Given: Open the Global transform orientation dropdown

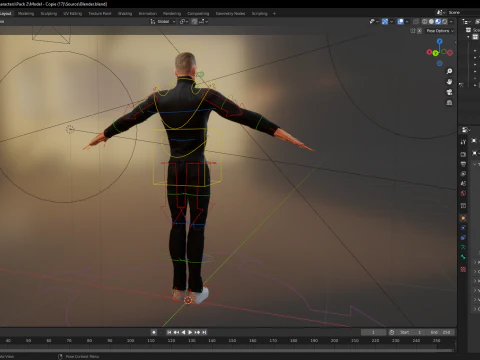Looking at the screenshot, I should (x=163, y=21).
